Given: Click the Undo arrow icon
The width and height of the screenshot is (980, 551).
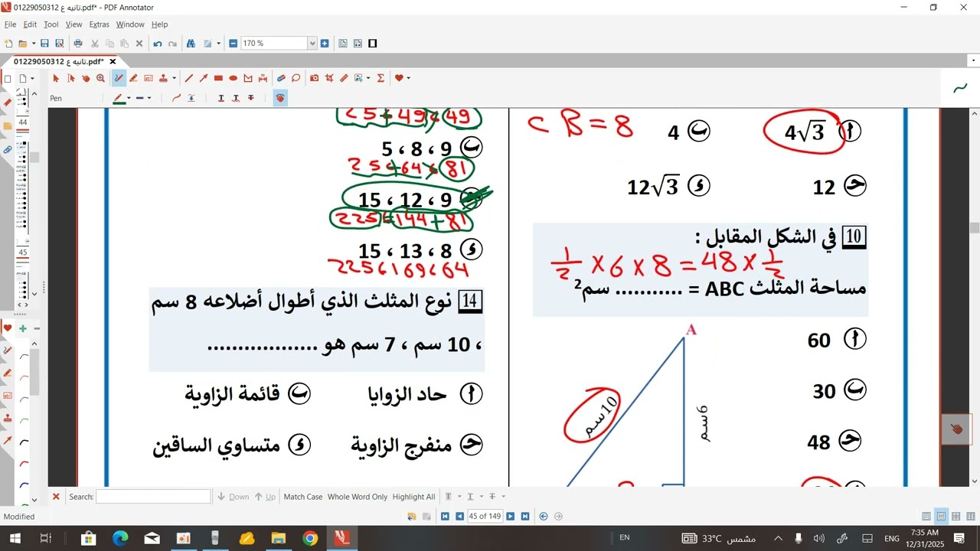Looking at the screenshot, I should (x=158, y=44).
